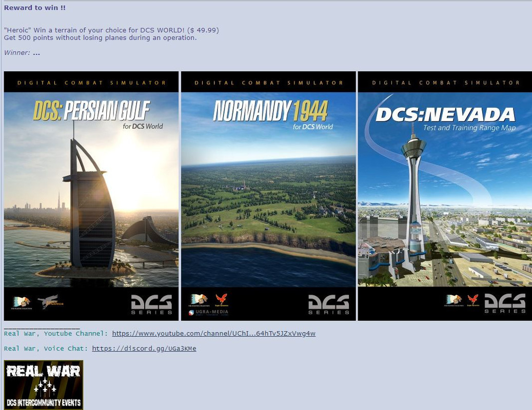Click the '"Heroic" Win a terrain of your choice' line
Viewport: 532px width, 410px height.
click(x=111, y=30)
